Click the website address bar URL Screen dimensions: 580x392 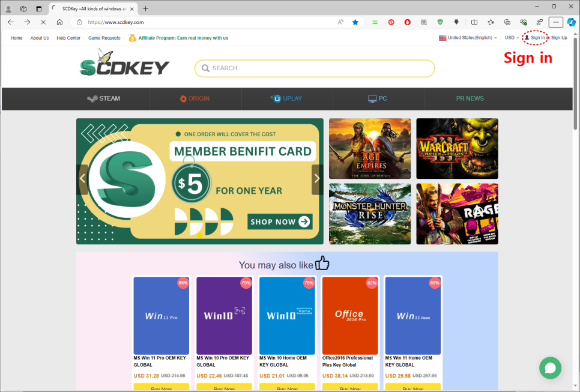[x=116, y=22]
